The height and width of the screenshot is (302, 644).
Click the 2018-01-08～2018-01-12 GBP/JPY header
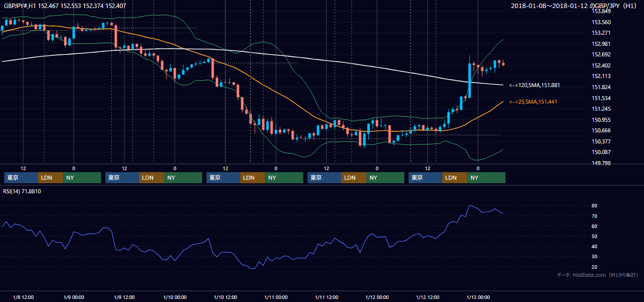(x=574, y=6)
